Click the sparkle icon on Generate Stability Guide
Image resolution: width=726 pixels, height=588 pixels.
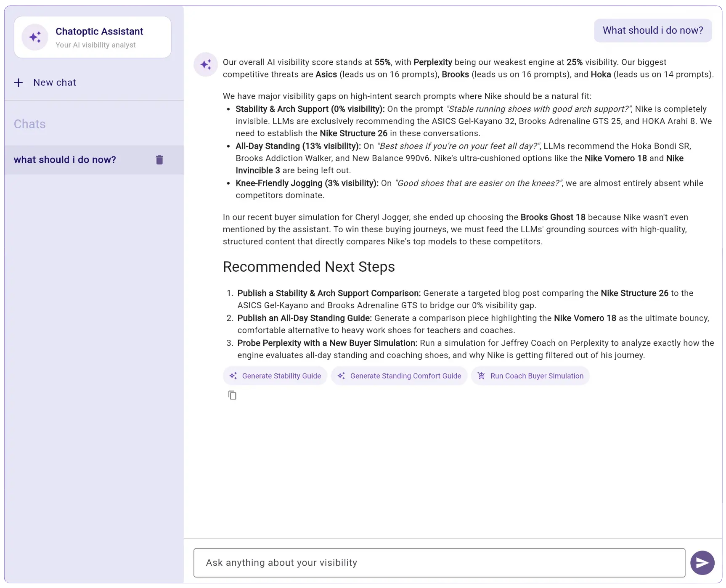point(233,376)
